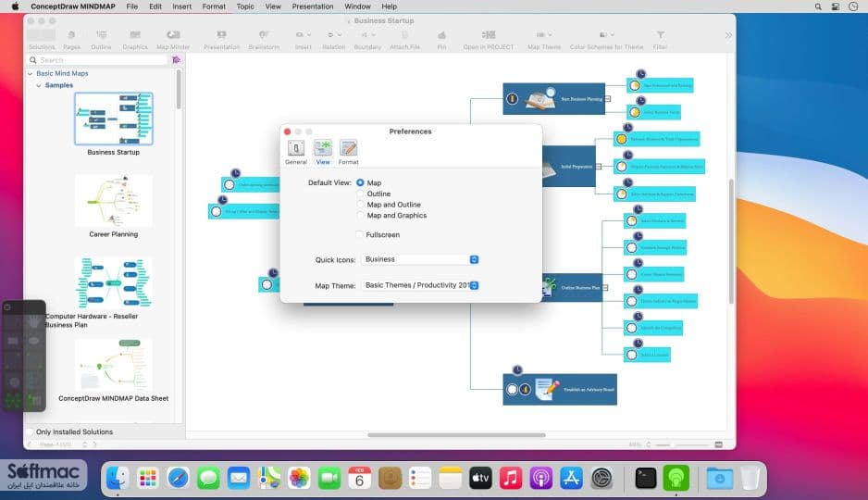Click the Start Business Planning topic
The height and width of the screenshot is (500, 868).
coord(553,98)
